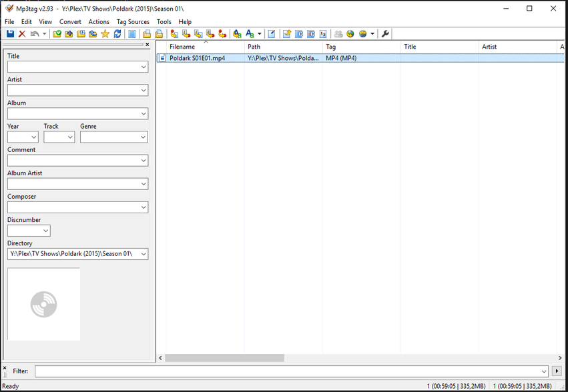The width and height of the screenshot is (568, 392).
Task: Click the Actions icon with yellow-highlighted A
Action: pos(237,33)
